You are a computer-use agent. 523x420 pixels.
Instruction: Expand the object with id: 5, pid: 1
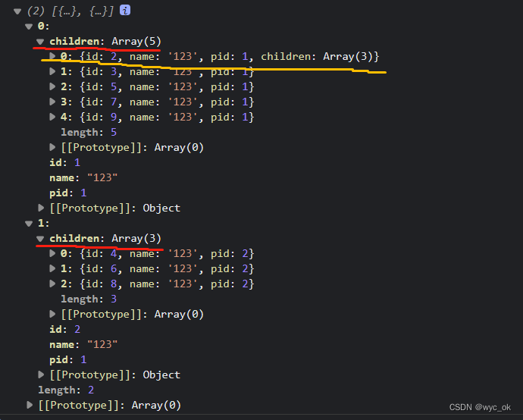(52, 86)
